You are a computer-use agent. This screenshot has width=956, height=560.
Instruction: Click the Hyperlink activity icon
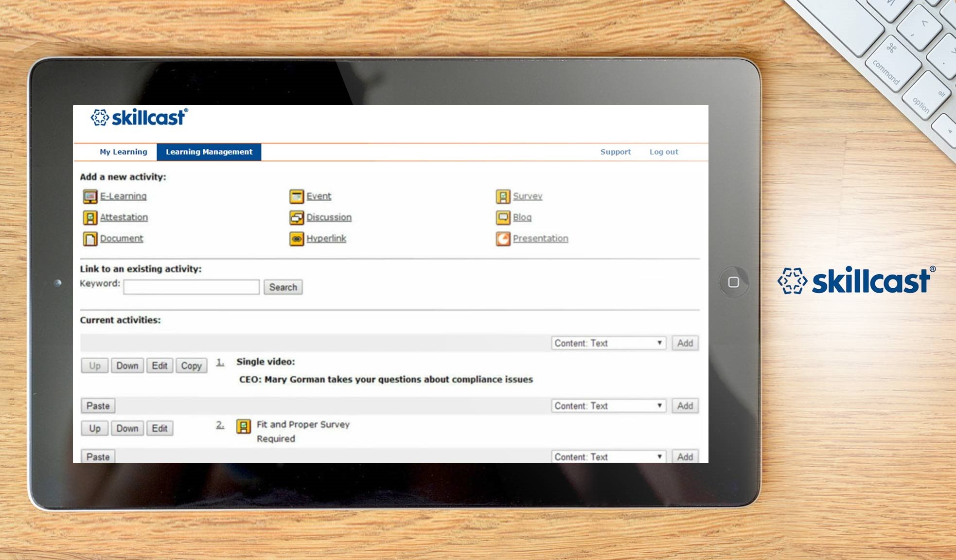click(296, 238)
